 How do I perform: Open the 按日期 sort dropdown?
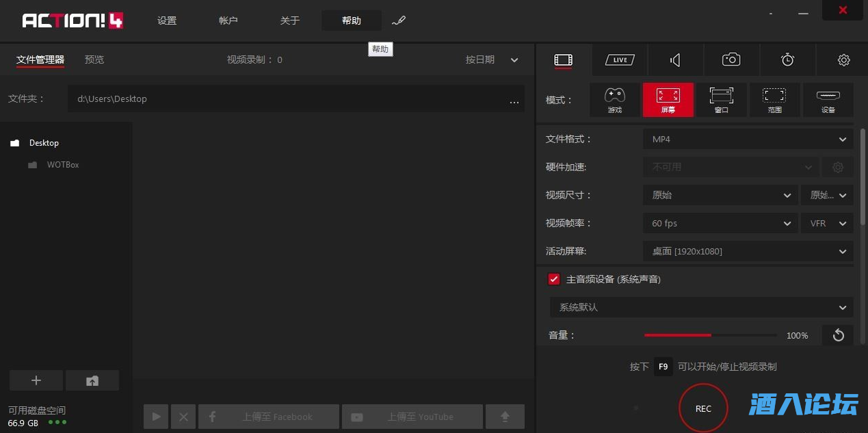[x=492, y=60]
